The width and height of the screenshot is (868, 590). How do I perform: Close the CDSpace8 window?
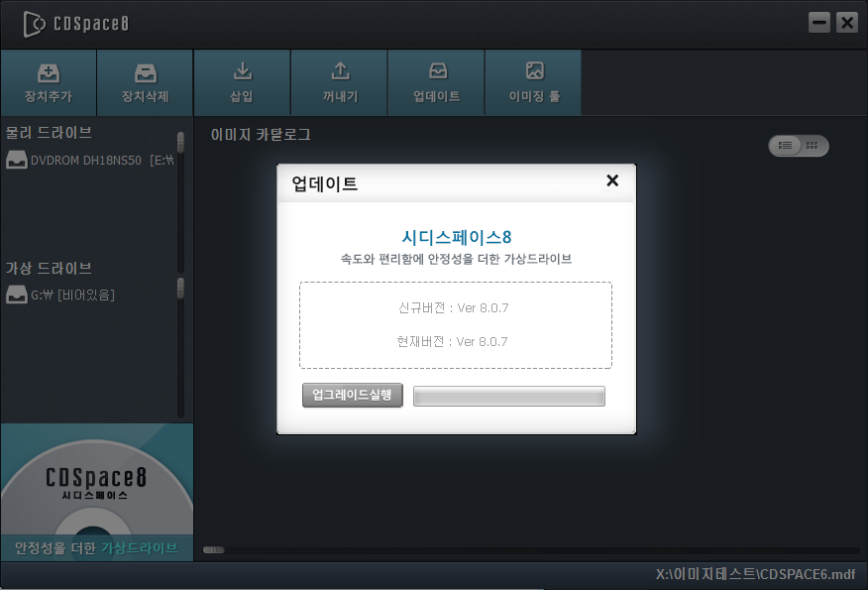click(847, 23)
